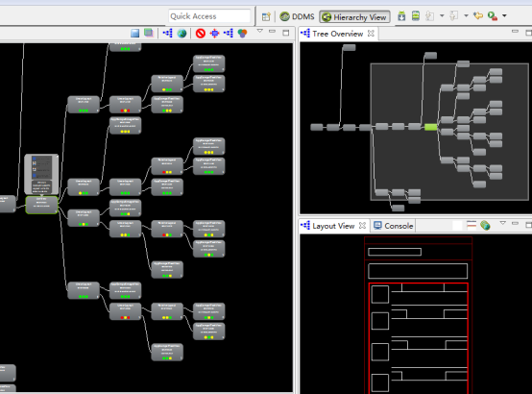
Task: Toggle the white square Layout View background option
Action: pyautogui.click(x=457, y=226)
